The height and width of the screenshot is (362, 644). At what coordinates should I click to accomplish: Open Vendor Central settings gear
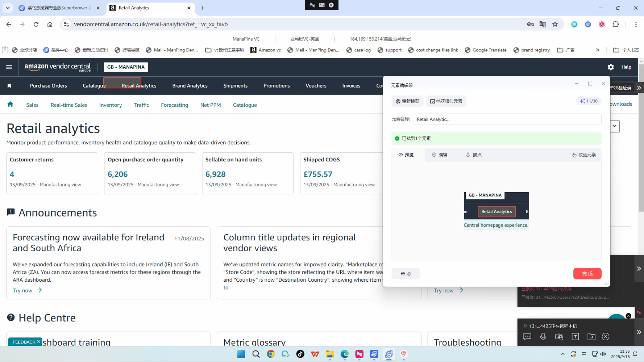[x=611, y=67]
